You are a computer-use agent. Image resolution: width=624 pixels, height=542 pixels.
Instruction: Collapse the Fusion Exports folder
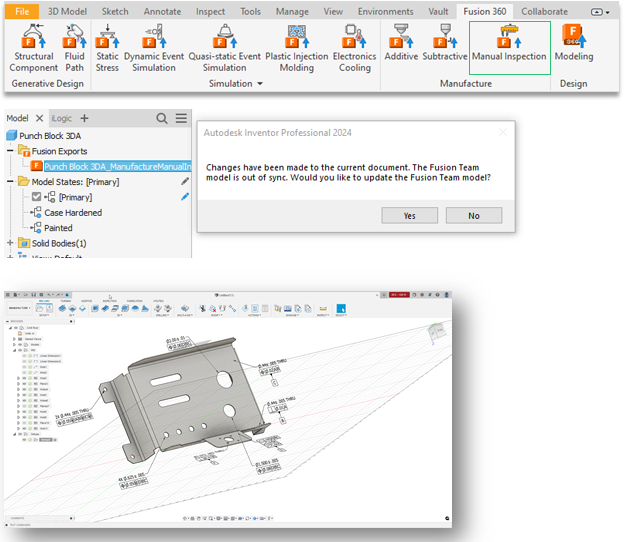click(x=10, y=151)
